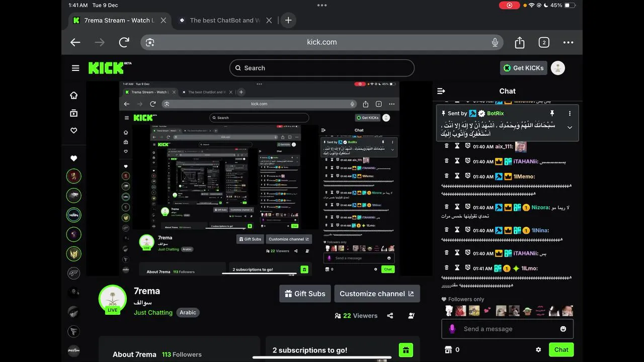Click the HAN channel avatar in sidebar

74,215
